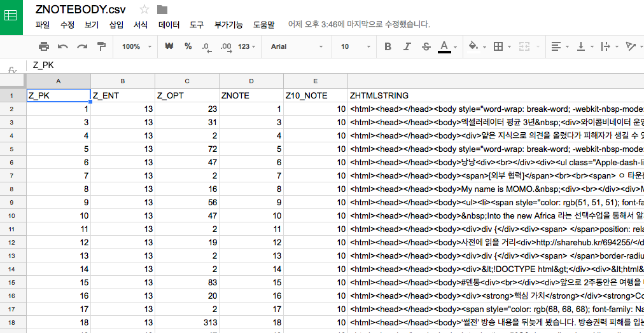This screenshot has width=644, height=333.
Task: Toggle strikethrough formatting
Action: (426, 47)
